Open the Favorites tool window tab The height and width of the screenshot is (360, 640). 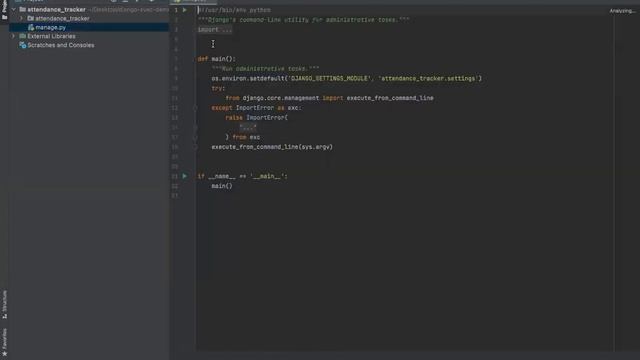pos(4,342)
